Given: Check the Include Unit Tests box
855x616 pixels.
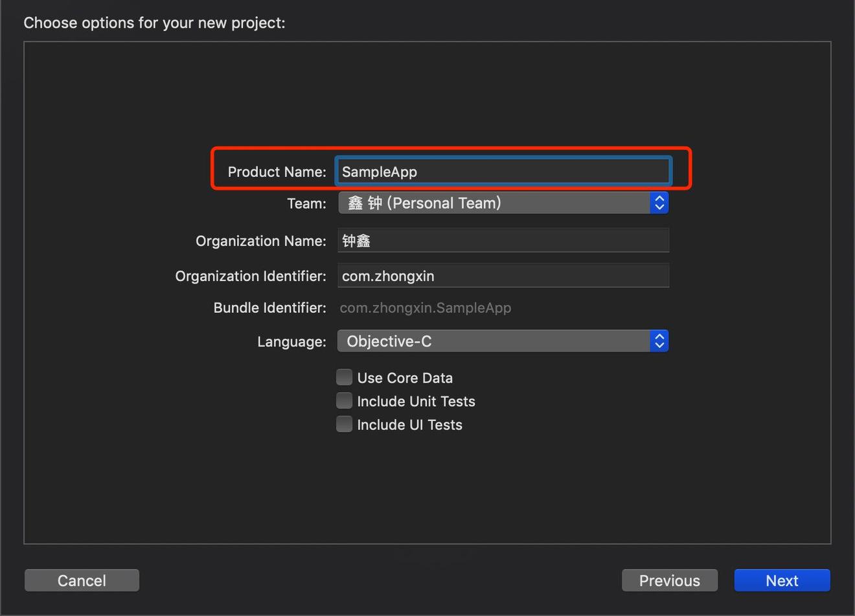Looking at the screenshot, I should 345,401.
